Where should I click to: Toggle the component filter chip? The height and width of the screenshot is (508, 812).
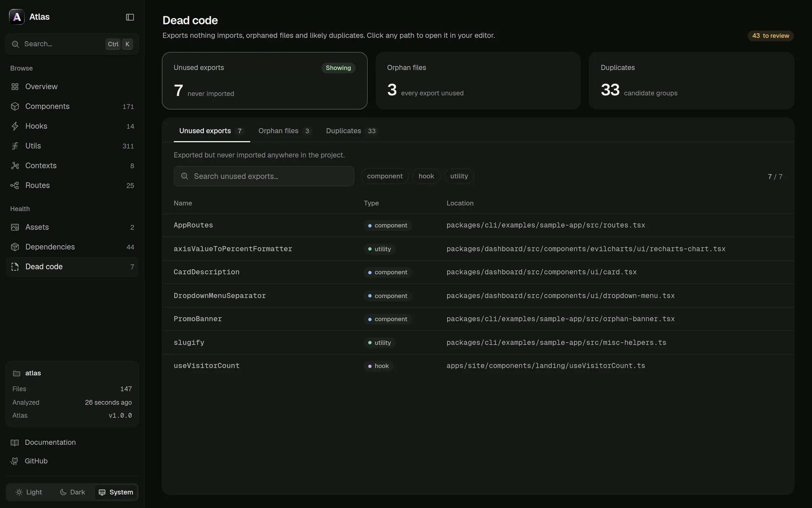(x=385, y=176)
